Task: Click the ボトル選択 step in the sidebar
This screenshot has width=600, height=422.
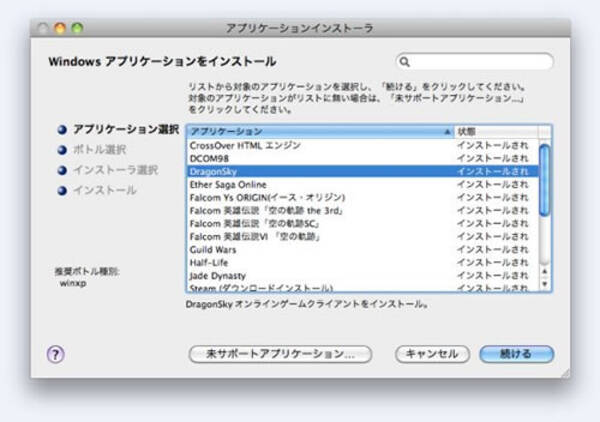Action: (100, 150)
